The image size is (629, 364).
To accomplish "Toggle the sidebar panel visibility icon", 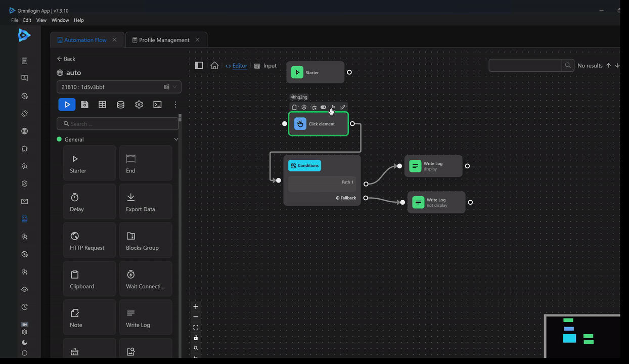I will [199, 66].
